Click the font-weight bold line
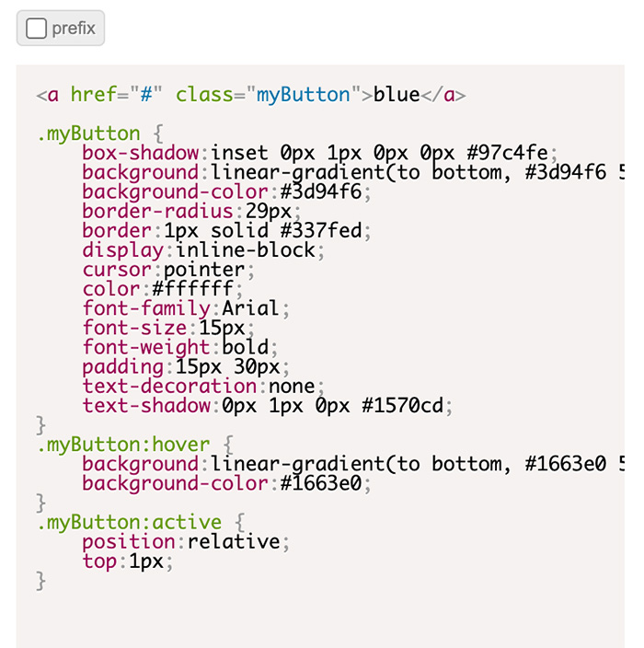 click(x=180, y=347)
